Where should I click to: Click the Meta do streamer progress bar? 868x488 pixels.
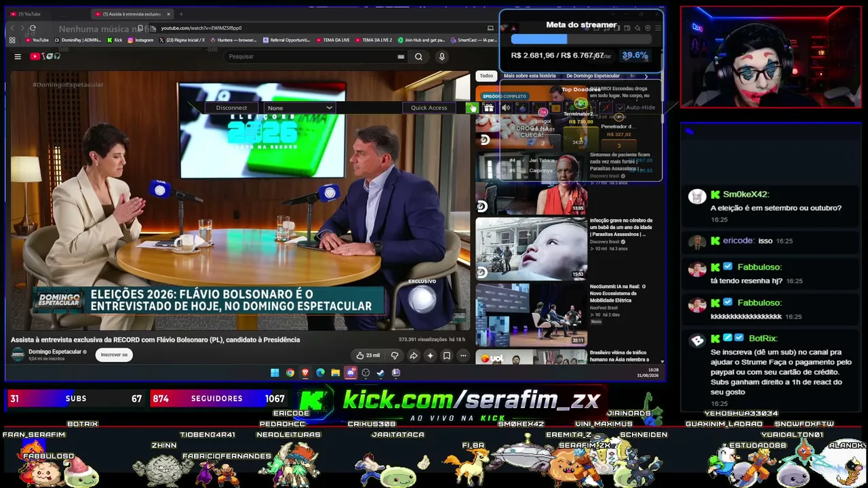pos(581,39)
